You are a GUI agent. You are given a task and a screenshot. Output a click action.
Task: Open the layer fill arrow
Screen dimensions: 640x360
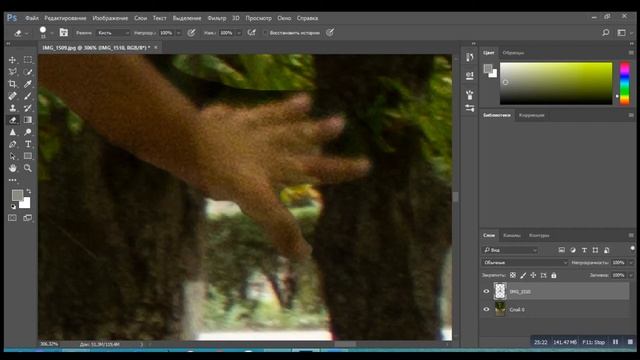click(x=631, y=276)
